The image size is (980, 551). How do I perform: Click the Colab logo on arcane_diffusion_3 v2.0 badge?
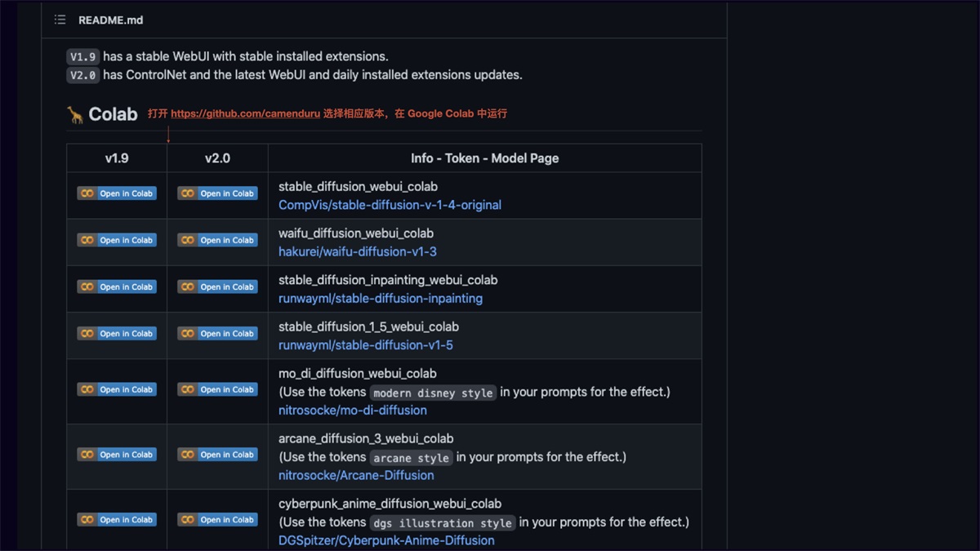tap(189, 454)
